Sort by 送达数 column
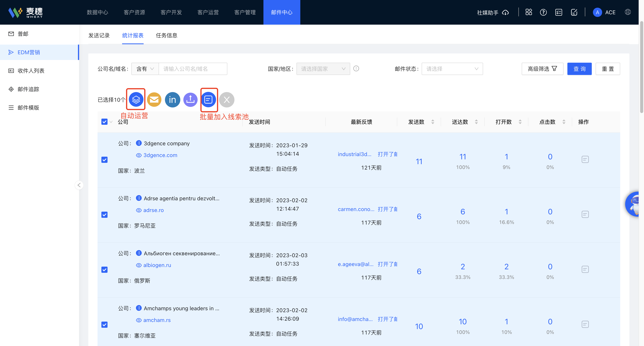This screenshot has width=644, height=346. [476, 122]
